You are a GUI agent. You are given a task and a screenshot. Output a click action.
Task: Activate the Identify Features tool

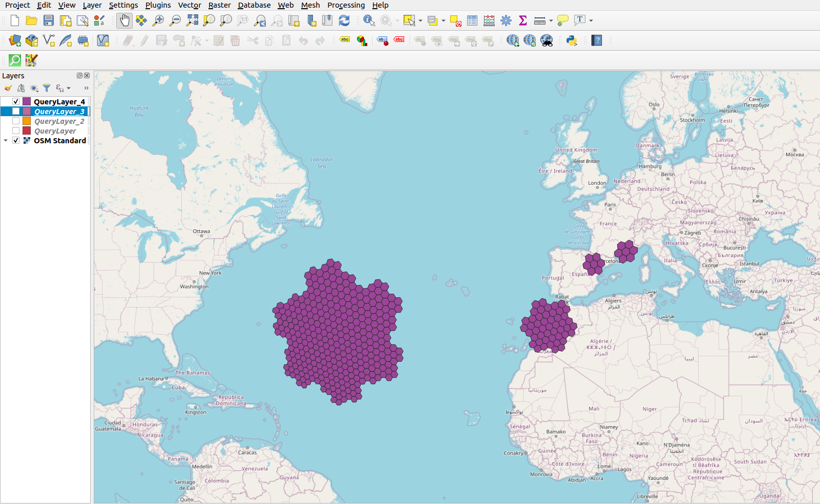369,20
